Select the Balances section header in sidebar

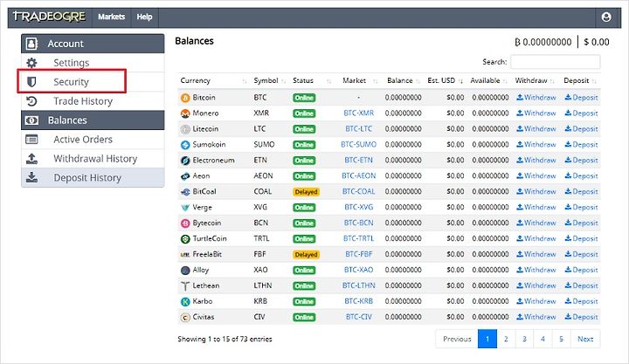93,120
